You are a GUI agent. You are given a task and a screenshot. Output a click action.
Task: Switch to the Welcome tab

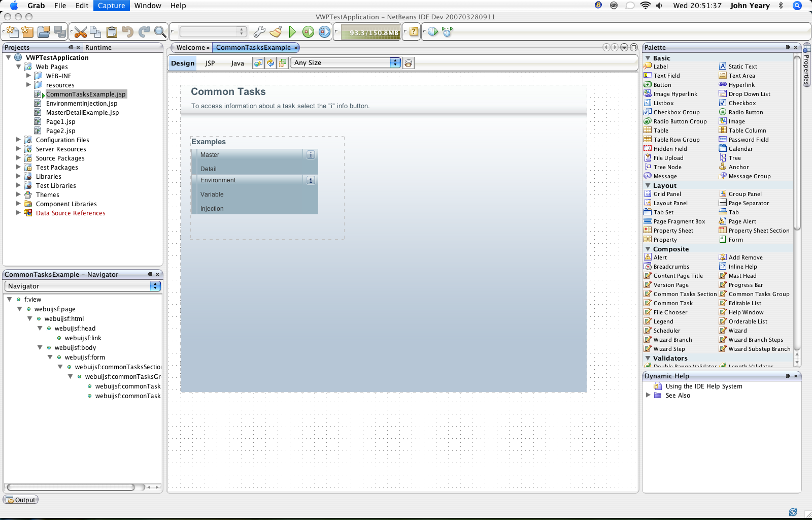click(191, 47)
